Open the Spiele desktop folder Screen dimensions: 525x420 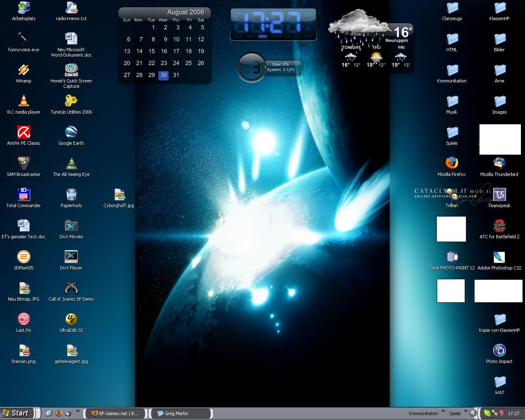(452, 136)
